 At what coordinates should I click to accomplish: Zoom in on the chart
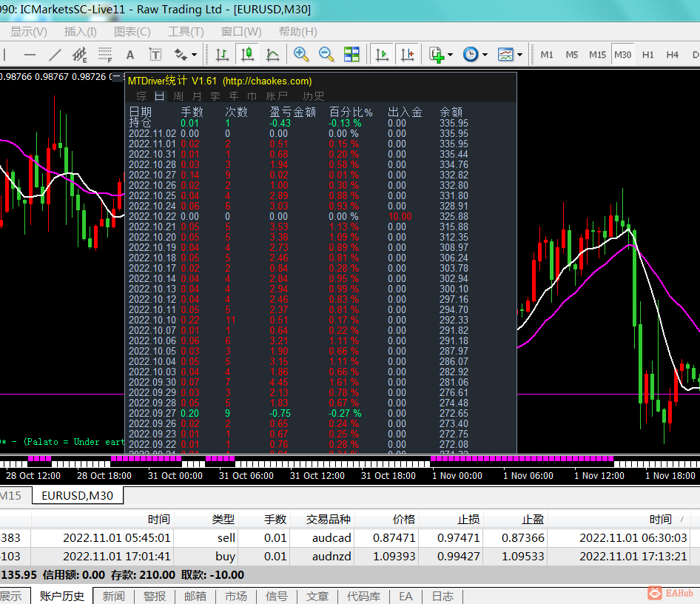click(301, 55)
